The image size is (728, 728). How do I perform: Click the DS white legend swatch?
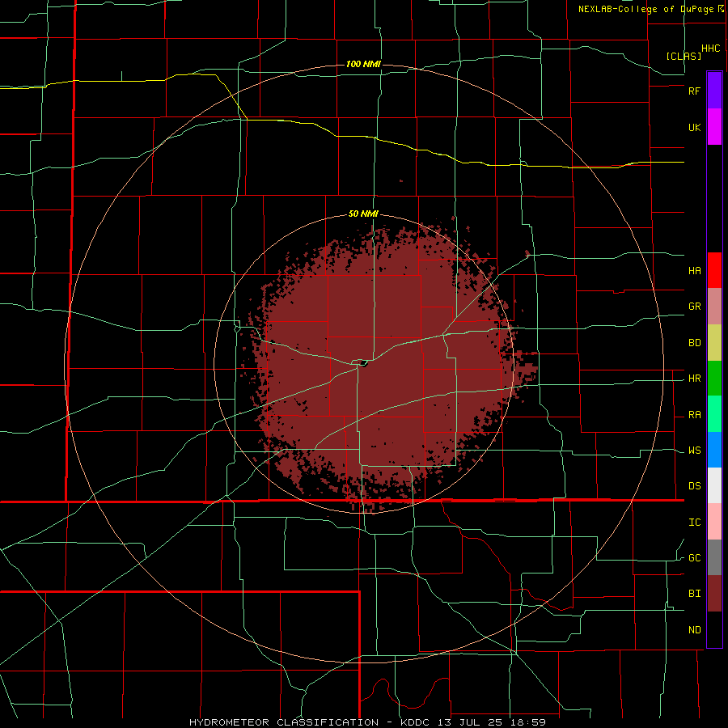tap(714, 485)
